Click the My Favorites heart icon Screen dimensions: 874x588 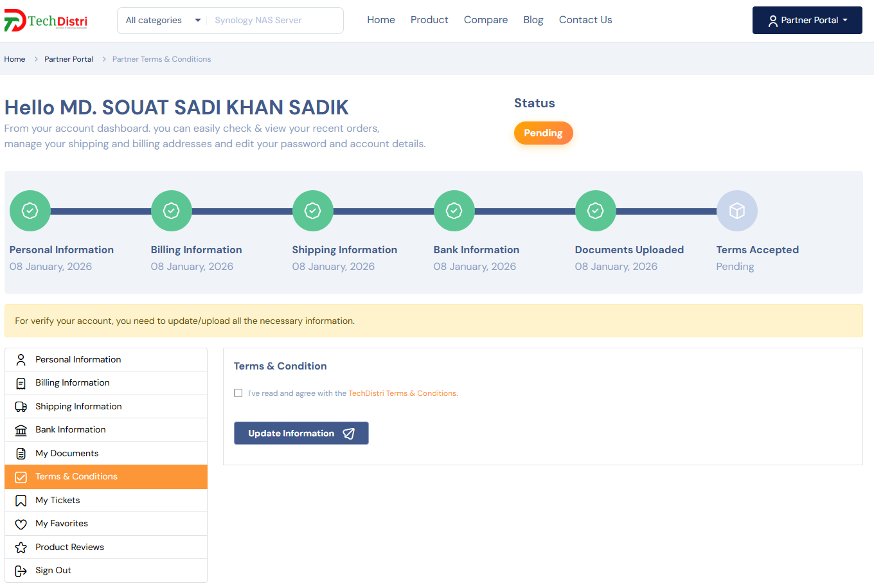point(21,524)
